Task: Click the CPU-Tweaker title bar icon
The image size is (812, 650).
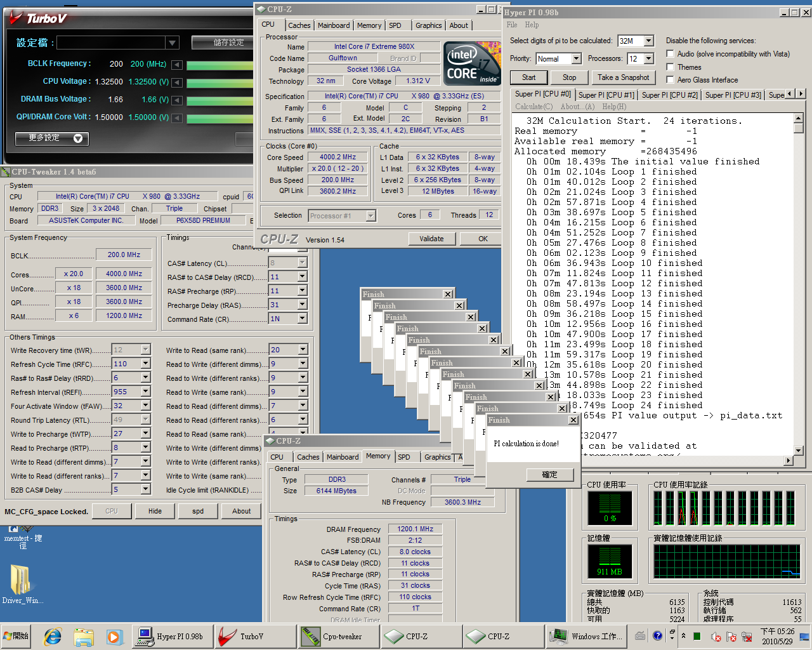Action: [x=6, y=172]
